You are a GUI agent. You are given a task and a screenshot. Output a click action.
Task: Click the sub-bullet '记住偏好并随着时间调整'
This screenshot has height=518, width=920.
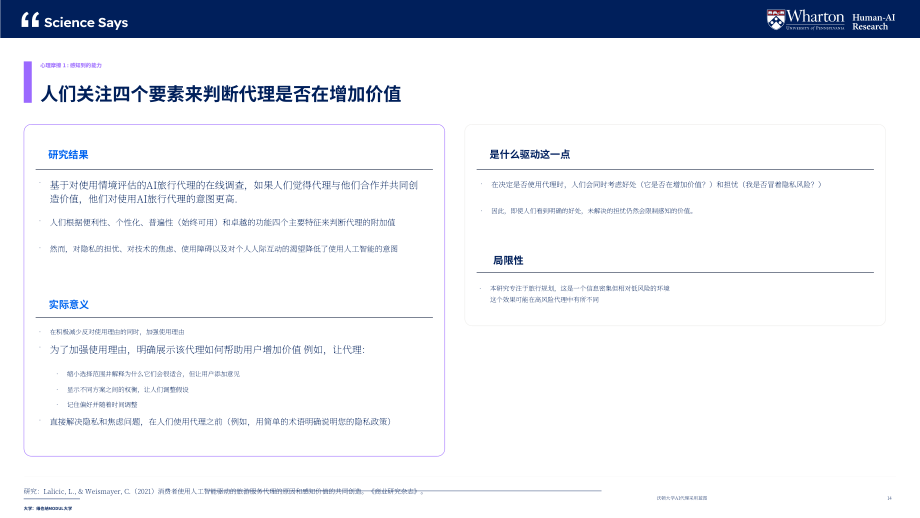point(102,405)
